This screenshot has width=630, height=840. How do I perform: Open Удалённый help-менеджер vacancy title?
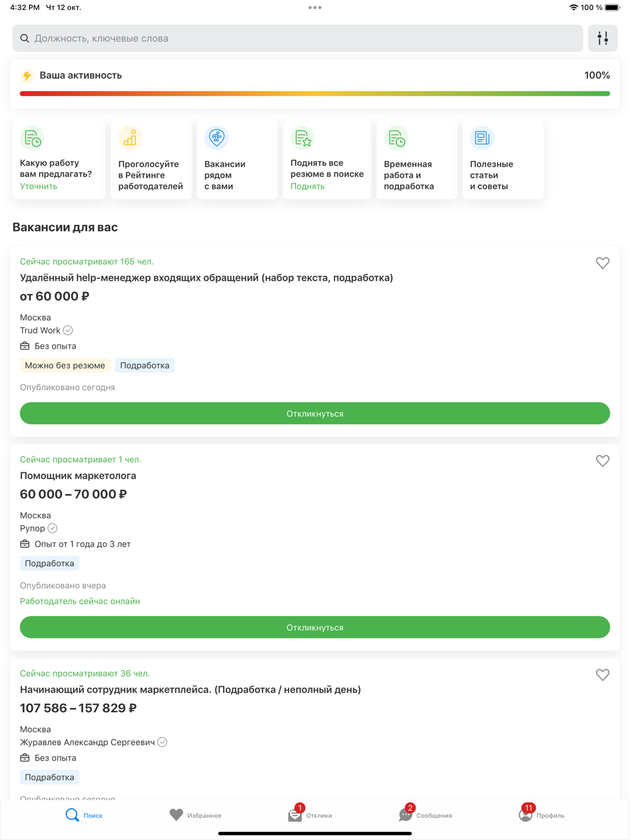click(206, 278)
